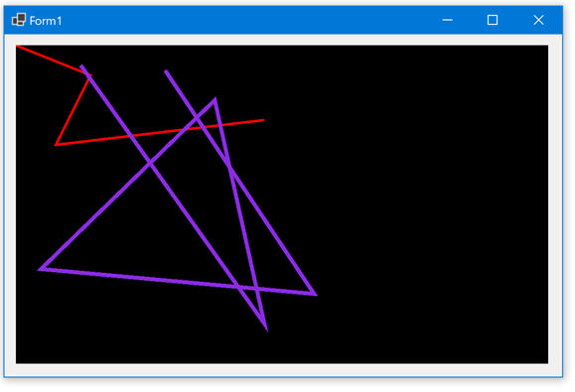Click the red polyline's lower-left sharp vertex
575x392 pixels.
(56, 145)
